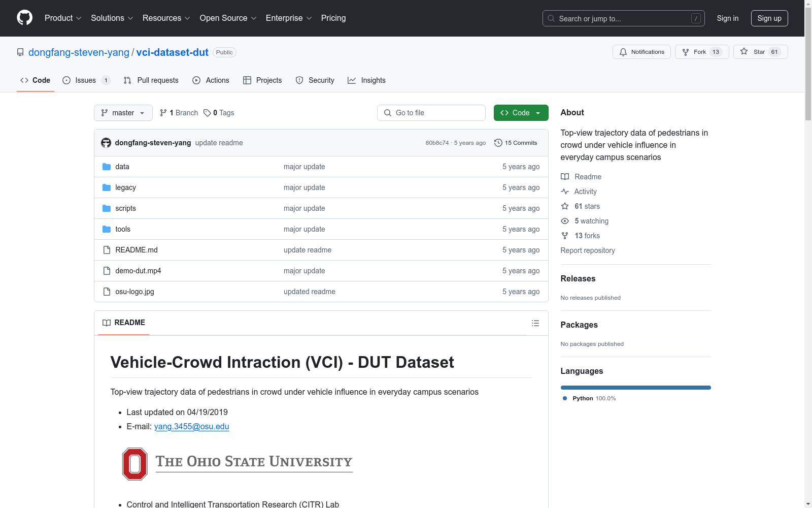Open the dongfang-steven-yang owner link
The image size is (812, 508).
tap(79, 52)
